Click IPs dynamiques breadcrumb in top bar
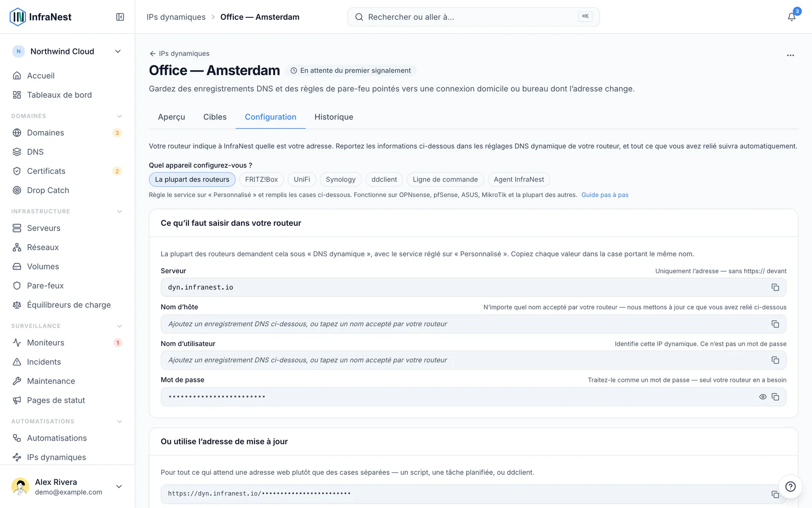The image size is (812, 508). click(176, 17)
